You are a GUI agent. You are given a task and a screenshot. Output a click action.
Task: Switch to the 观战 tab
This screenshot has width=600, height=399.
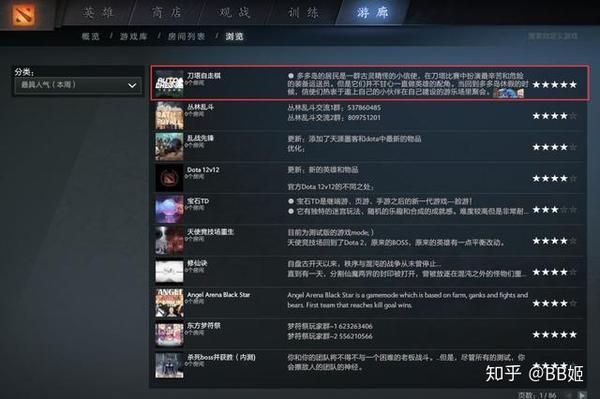pyautogui.click(x=235, y=13)
